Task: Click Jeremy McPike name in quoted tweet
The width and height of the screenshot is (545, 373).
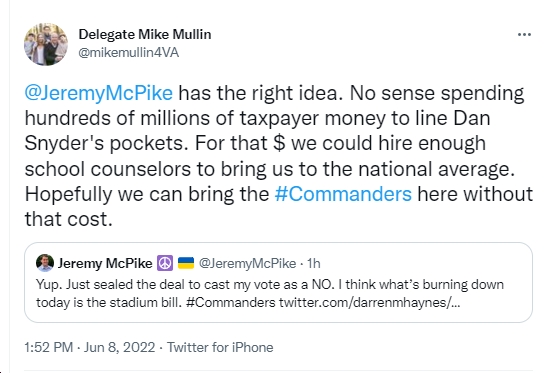Action: (105, 263)
